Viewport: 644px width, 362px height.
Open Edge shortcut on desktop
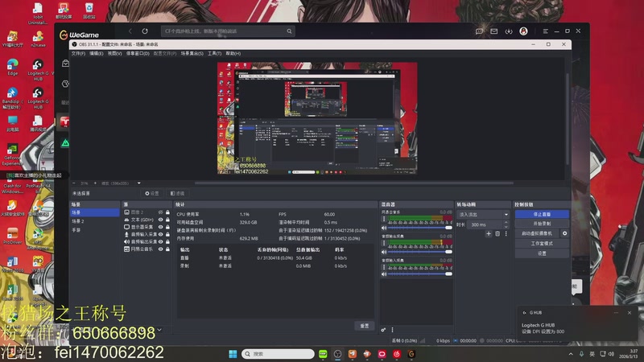tap(13, 68)
